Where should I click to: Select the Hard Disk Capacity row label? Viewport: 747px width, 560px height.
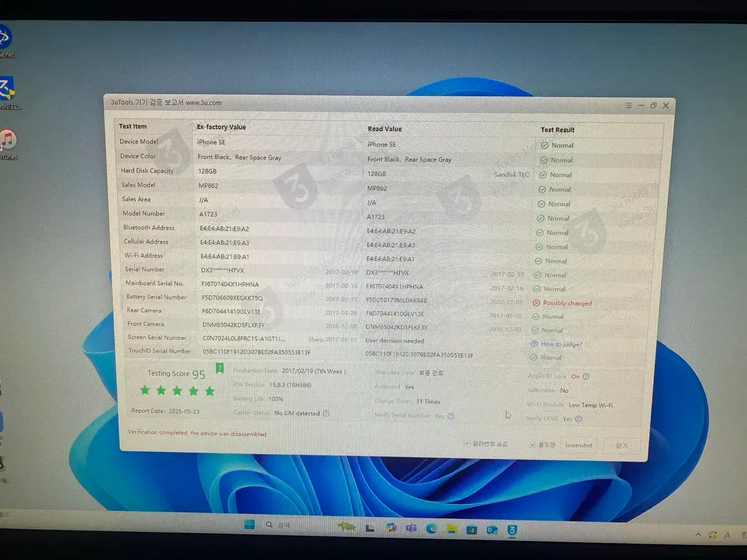(x=147, y=170)
